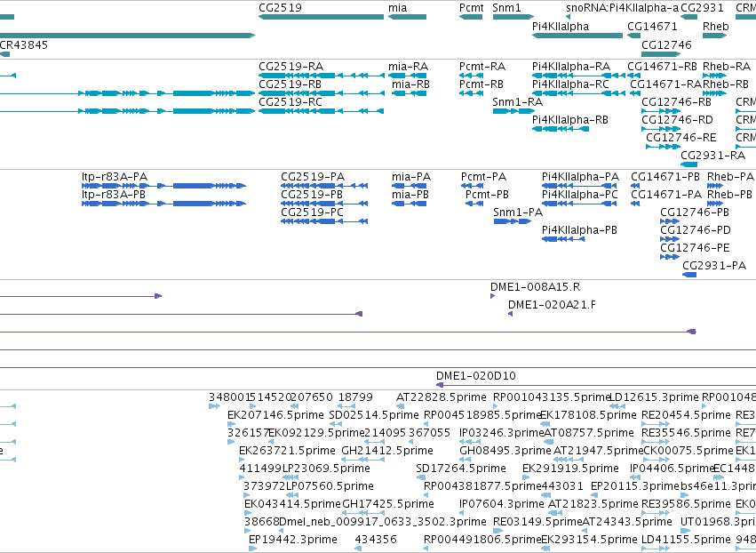Select BAC end DME1-020A21.F
The height and width of the screenshot is (553, 756).
[x=552, y=306]
